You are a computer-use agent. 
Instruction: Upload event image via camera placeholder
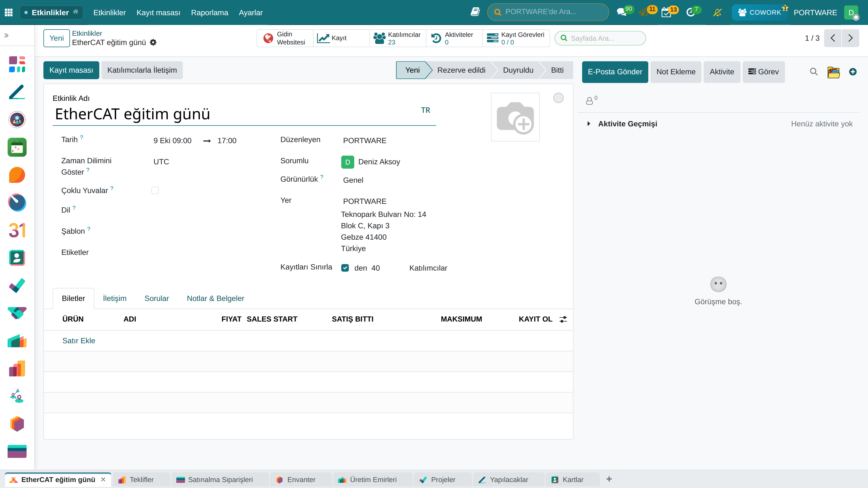(515, 117)
